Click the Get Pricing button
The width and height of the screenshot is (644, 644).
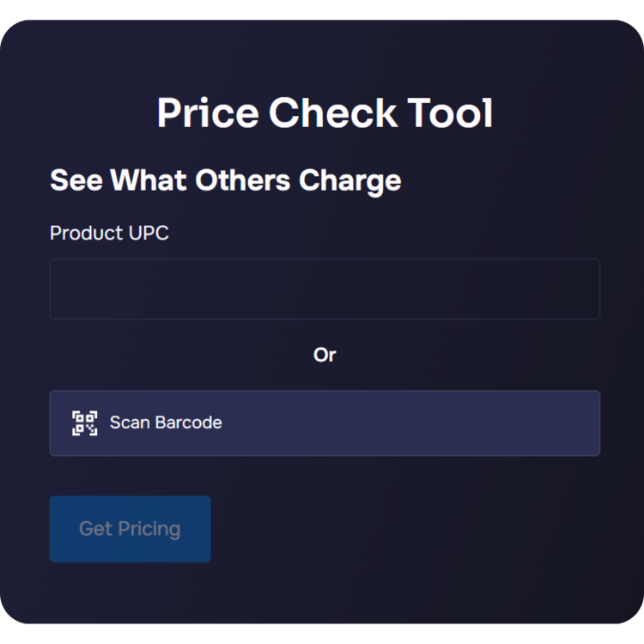click(x=130, y=529)
